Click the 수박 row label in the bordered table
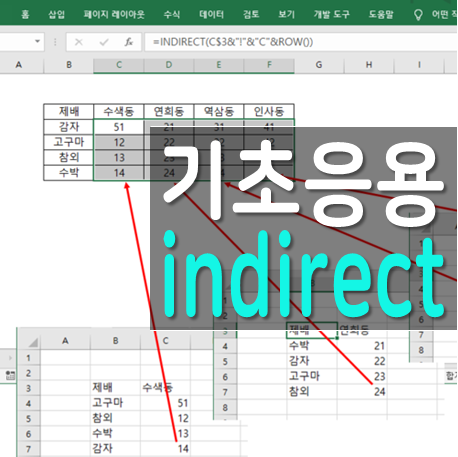 [69, 173]
